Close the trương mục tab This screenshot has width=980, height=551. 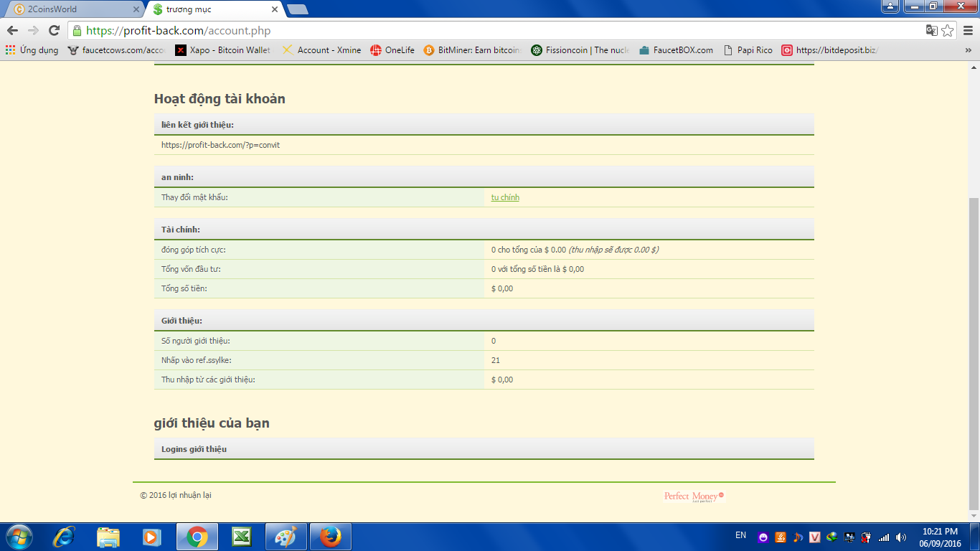click(x=274, y=9)
